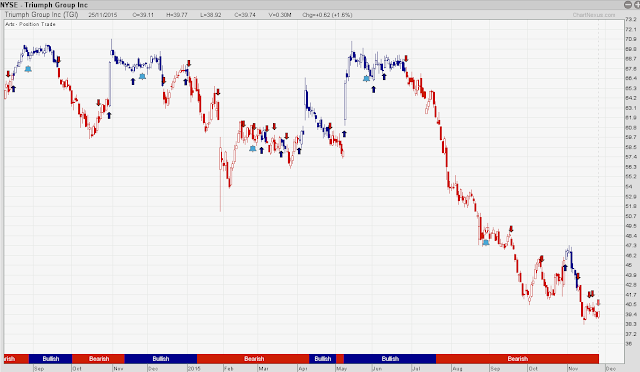Image resolution: width=640 pixels, height=372 pixels.
Task: Select the Bullish segment under June 2015
Action: [x=390, y=359]
